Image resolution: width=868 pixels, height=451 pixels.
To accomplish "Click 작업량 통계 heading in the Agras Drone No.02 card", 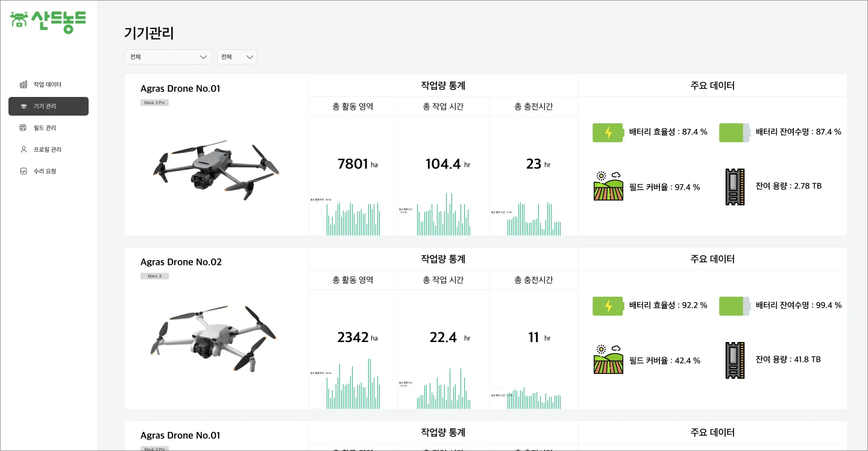I will point(443,259).
